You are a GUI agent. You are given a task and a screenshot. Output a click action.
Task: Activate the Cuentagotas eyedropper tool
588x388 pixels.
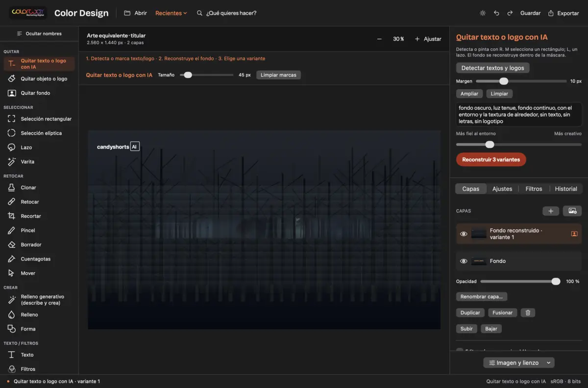coord(39,259)
